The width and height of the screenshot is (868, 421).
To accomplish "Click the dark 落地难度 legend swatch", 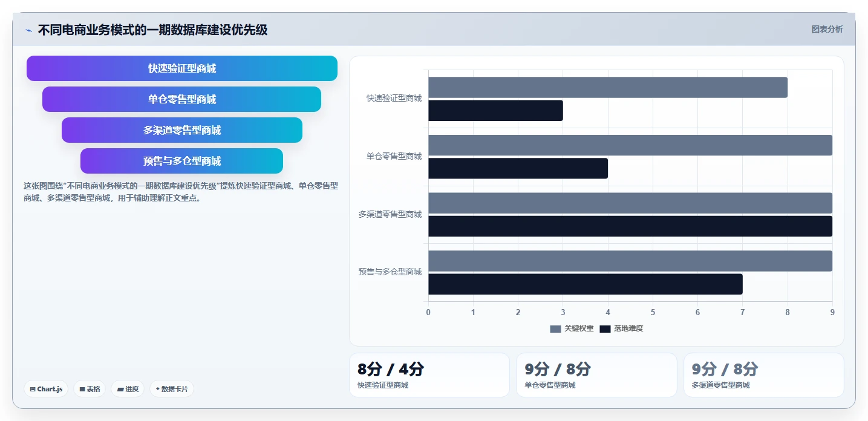I will click(605, 328).
